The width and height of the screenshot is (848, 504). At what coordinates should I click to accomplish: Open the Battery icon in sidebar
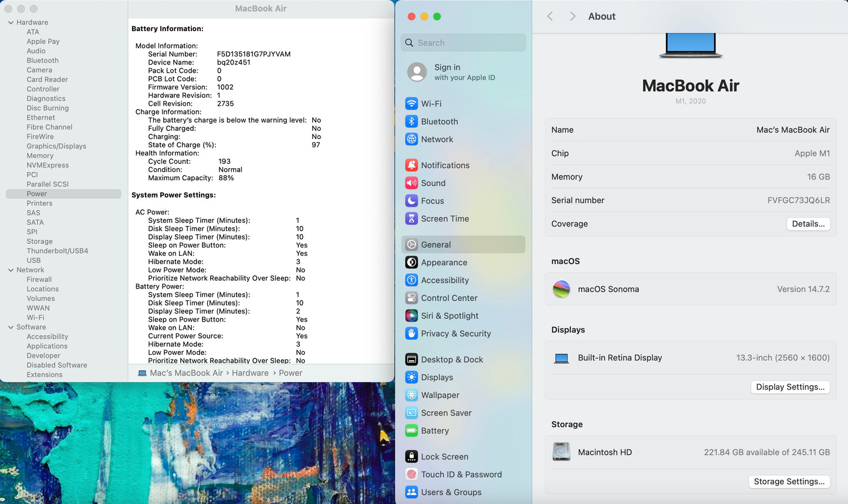[411, 431]
